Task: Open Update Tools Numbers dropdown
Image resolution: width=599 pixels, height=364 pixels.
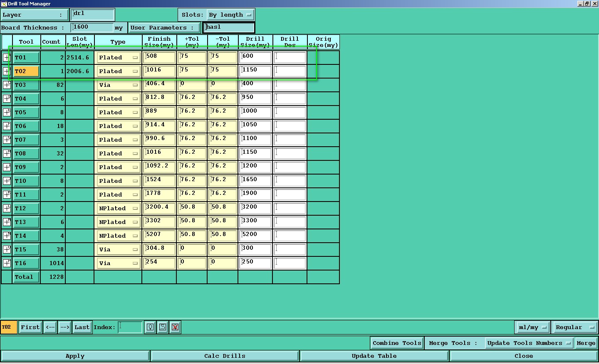Action: (x=529, y=343)
